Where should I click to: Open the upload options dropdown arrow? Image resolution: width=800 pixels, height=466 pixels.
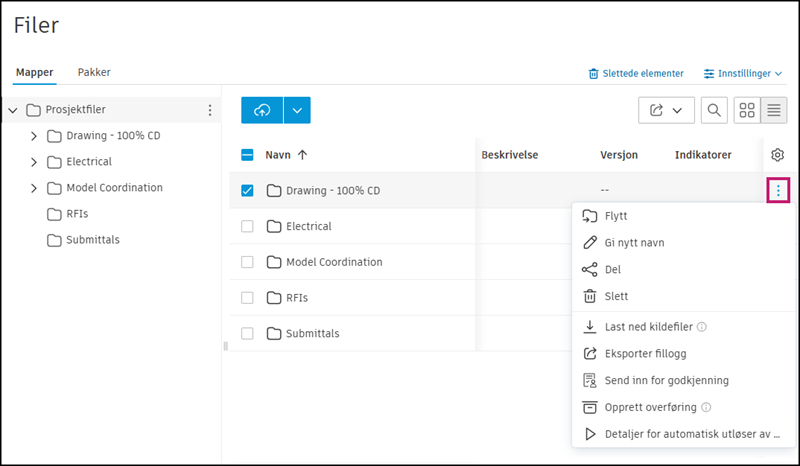(x=297, y=110)
